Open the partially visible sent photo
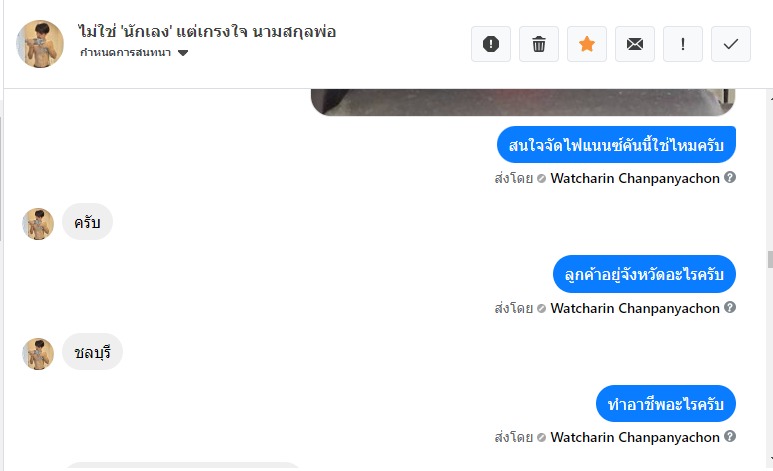Image resolution: width=773 pixels, height=471 pixels. click(x=523, y=102)
